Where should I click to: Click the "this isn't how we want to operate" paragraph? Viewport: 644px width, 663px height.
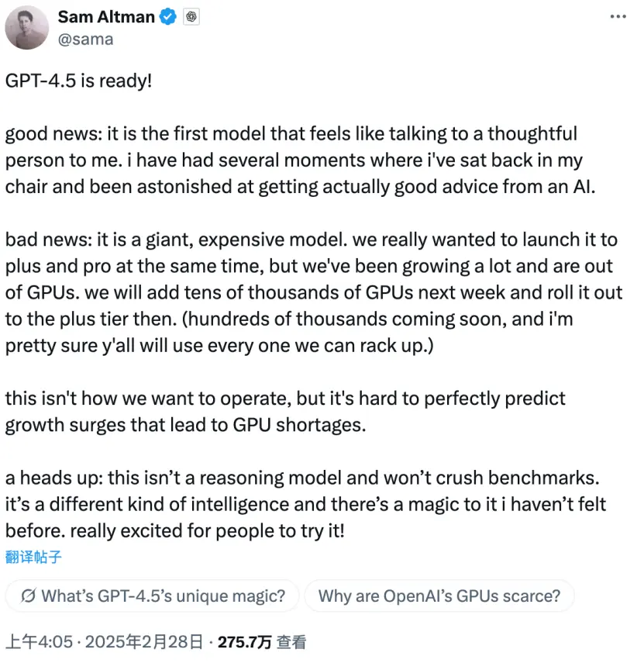coord(285,412)
